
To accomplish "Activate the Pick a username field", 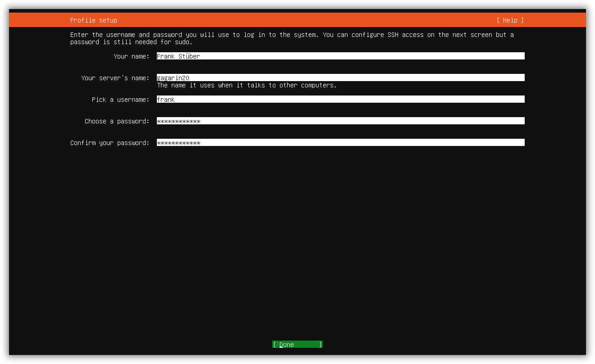I will click(x=341, y=99).
